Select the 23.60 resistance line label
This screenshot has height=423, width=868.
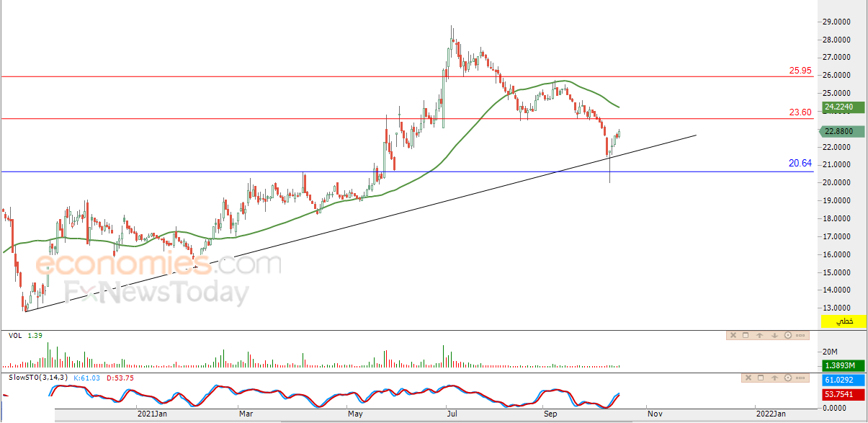coord(800,112)
